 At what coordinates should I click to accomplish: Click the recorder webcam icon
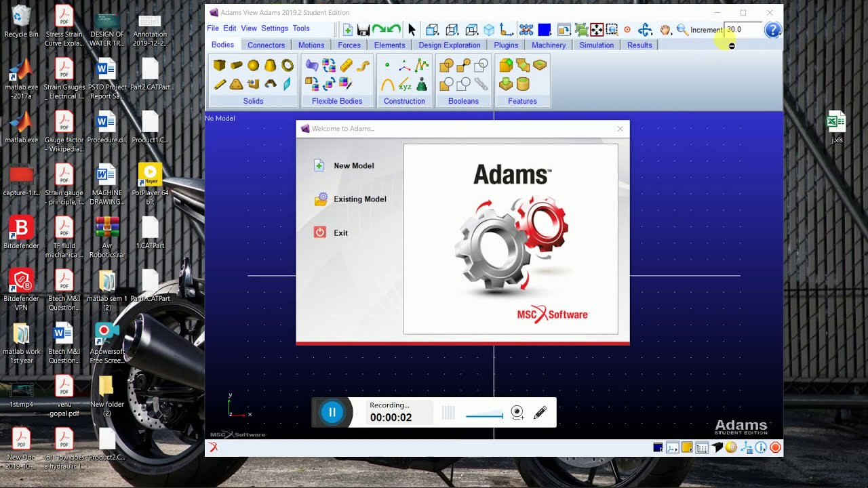click(517, 412)
